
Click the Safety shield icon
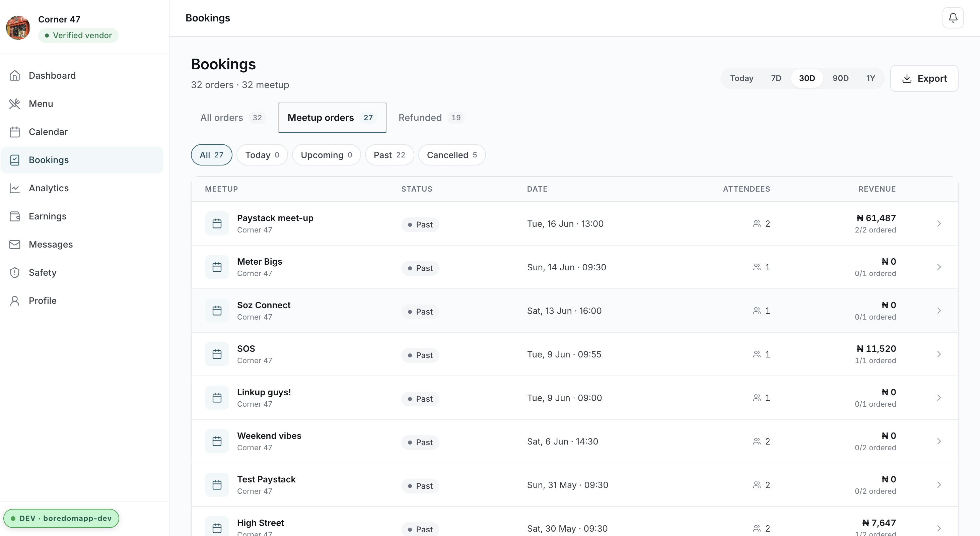click(x=14, y=272)
